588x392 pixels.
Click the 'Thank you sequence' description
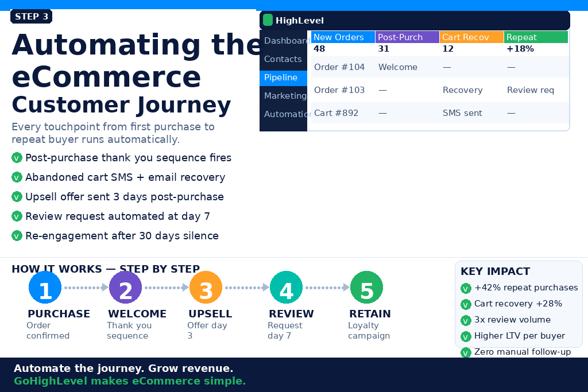[129, 331]
